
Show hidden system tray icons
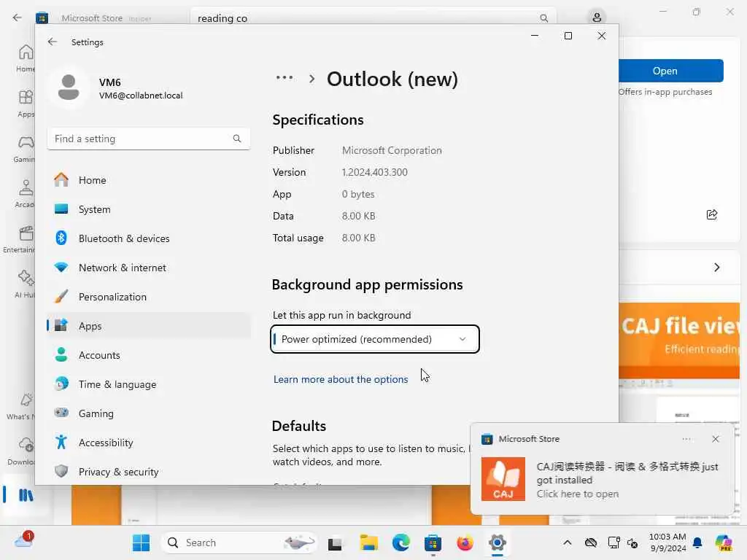pyautogui.click(x=567, y=542)
